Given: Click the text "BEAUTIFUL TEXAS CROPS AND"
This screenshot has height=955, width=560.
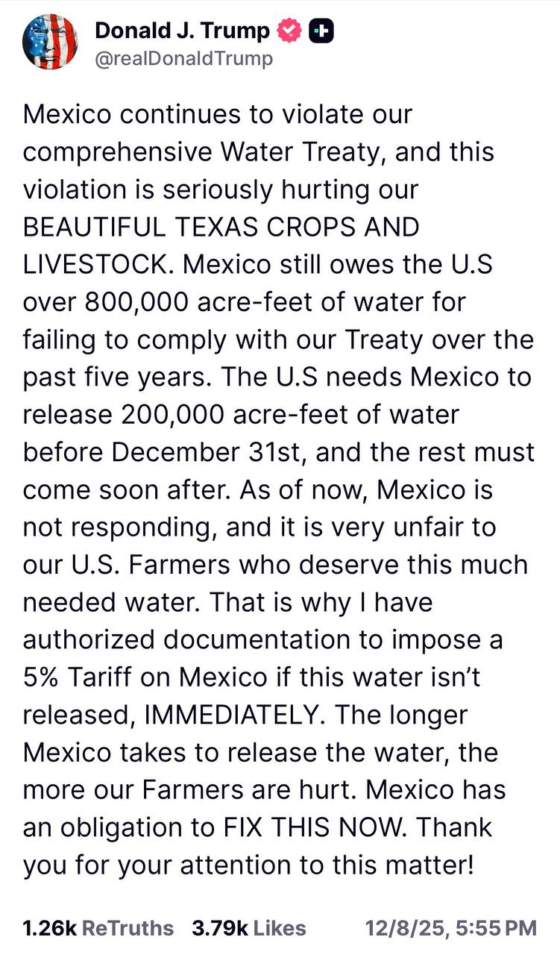Looking at the screenshot, I should pyautogui.click(x=221, y=227).
